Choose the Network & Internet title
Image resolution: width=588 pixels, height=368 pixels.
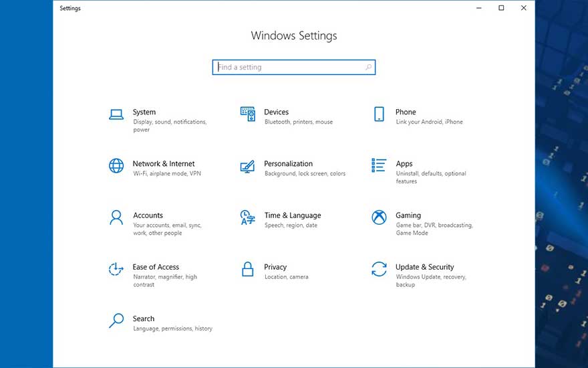164,164
